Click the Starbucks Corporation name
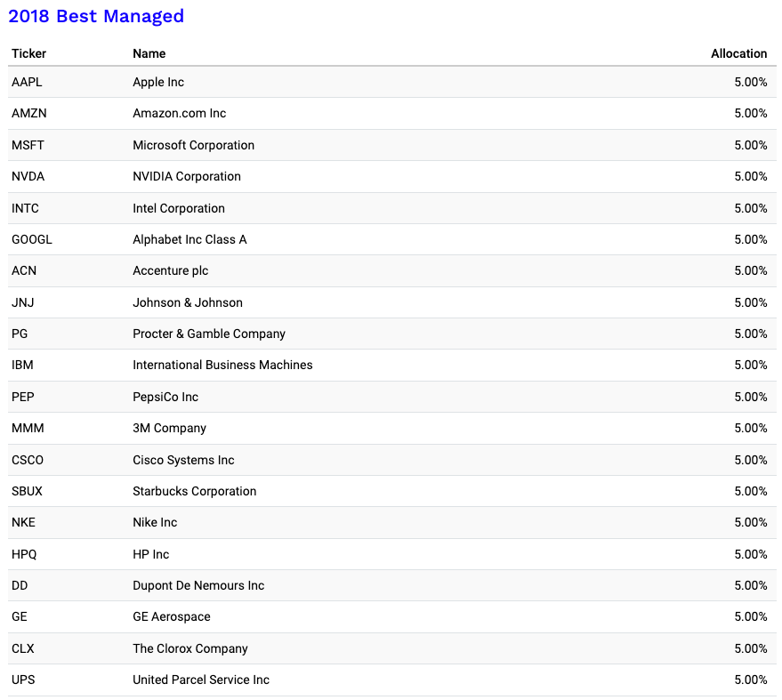Screen dimensions: 782x700 (195, 491)
